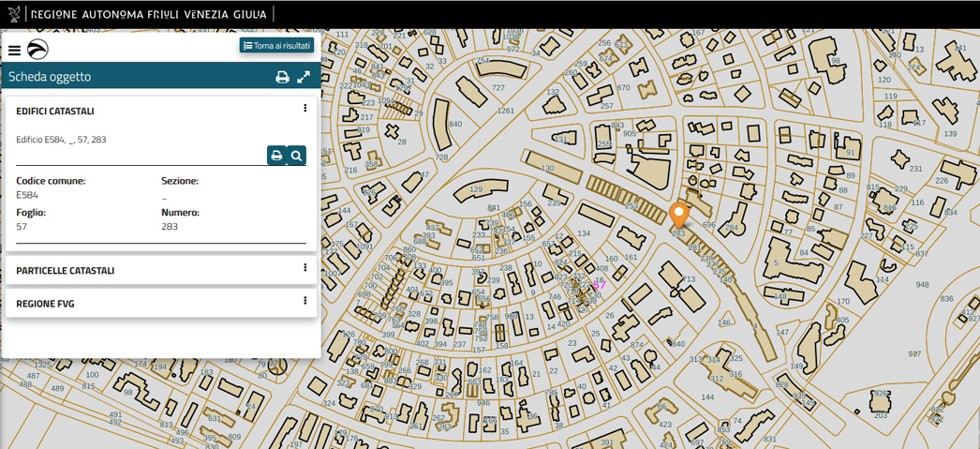
Task: Click the Regione Friuli Venezia Giulia crest
Action: [14, 14]
